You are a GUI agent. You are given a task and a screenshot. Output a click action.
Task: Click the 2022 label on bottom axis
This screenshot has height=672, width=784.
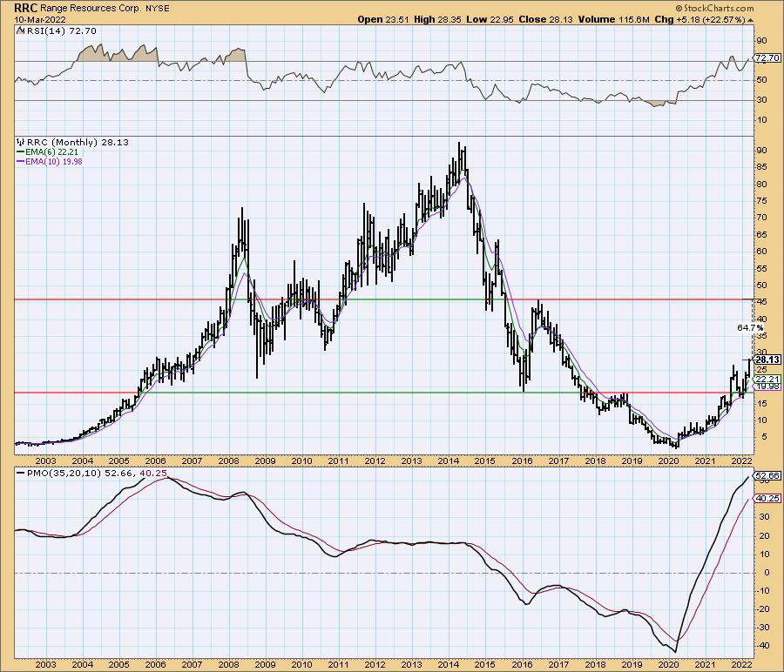(x=741, y=664)
